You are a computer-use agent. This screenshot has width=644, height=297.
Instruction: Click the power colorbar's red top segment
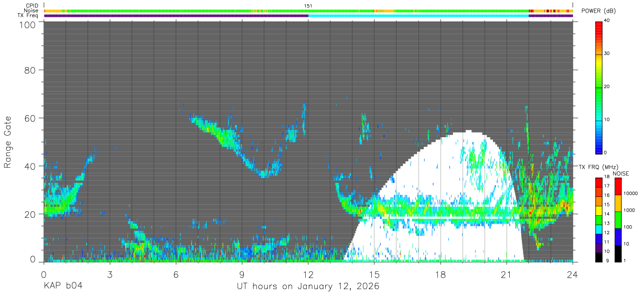pyautogui.click(x=599, y=30)
